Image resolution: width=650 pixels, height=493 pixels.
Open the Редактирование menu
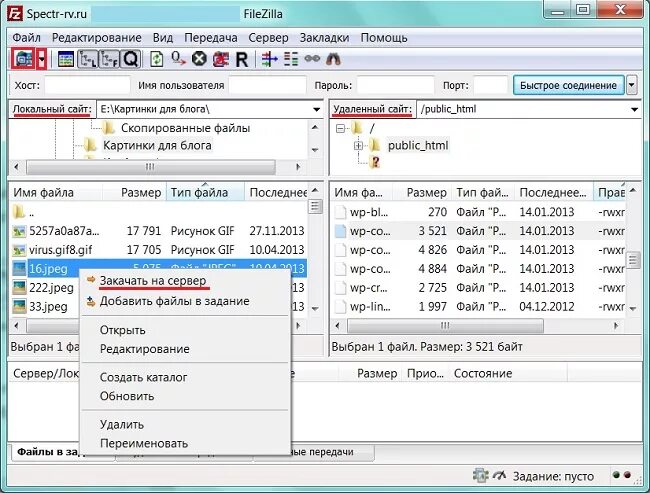[97, 38]
